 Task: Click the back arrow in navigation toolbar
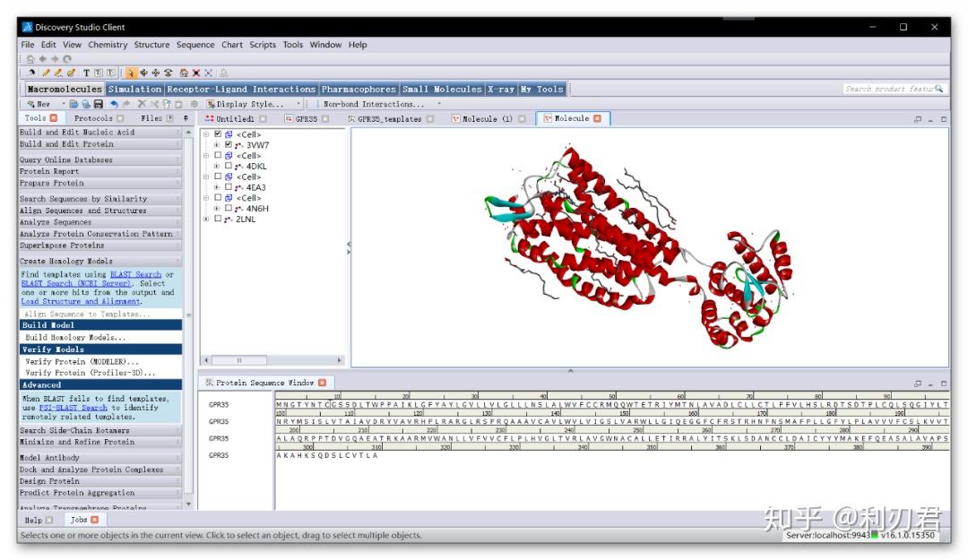coord(43,58)
